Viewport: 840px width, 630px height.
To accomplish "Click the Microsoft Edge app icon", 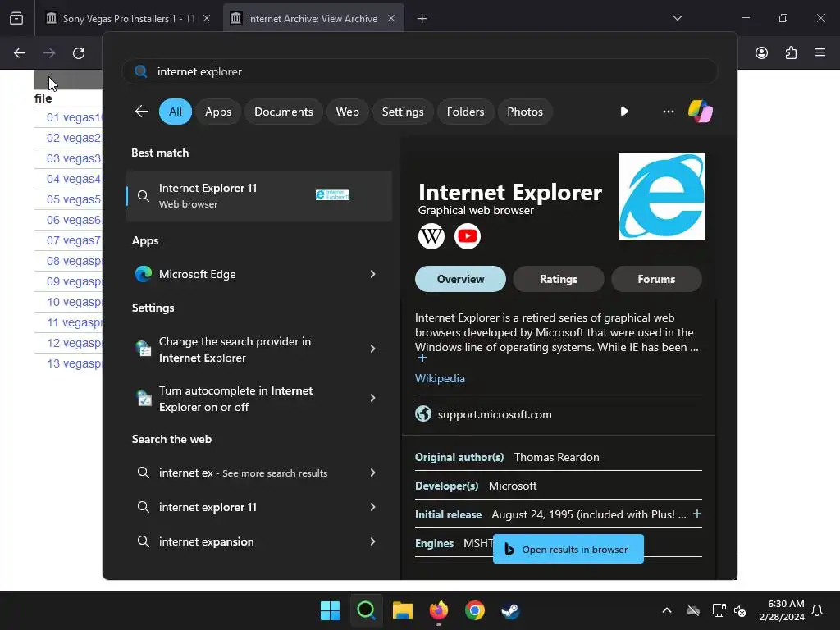I will pos(144,274).
